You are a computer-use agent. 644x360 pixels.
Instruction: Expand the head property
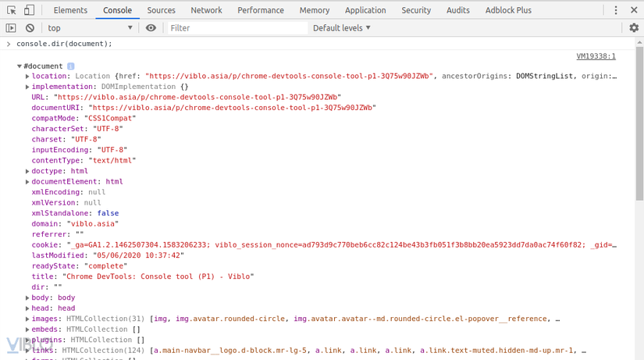(27, 308)
